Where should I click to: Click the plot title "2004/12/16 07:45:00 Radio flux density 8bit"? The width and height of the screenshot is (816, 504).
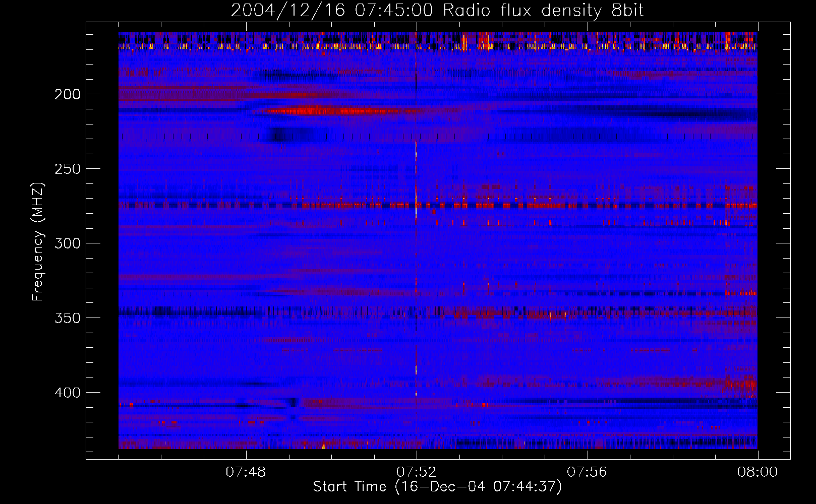(x=437, y=11)
